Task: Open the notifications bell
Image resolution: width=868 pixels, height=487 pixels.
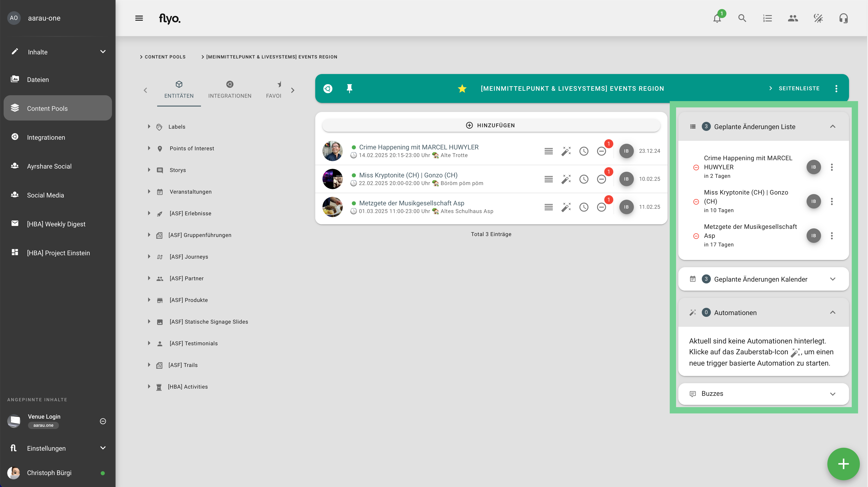Action: click(717, 18)
